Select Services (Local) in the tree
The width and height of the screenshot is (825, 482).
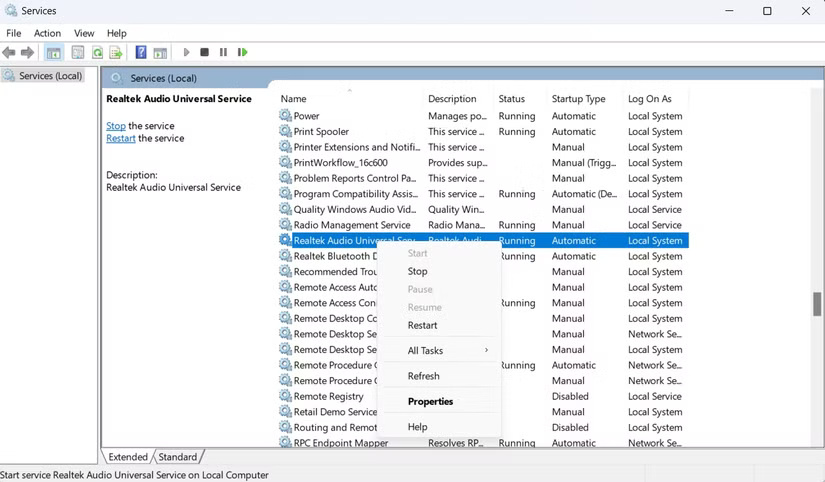pos(50,76)
